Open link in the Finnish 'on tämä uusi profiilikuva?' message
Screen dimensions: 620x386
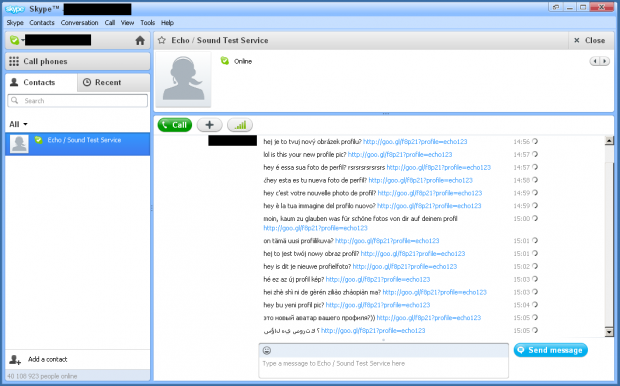[x=387, y=241]
